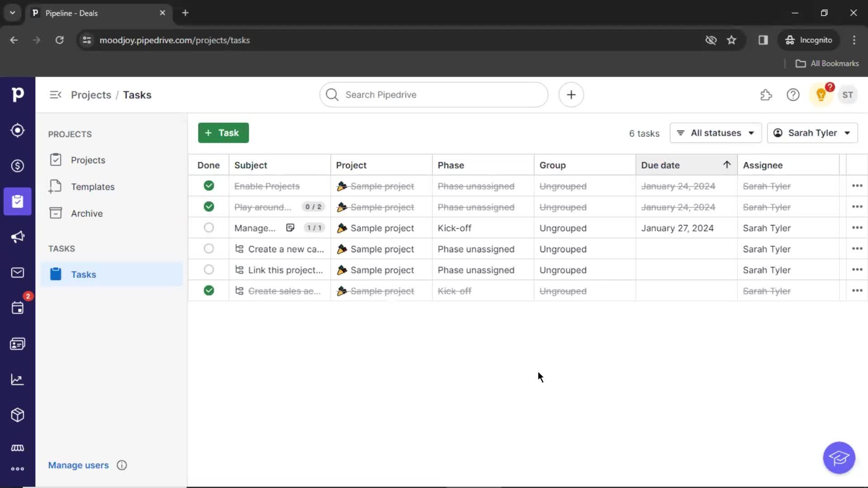Open the Activities icon in left nav
The image size is (868, 488).
(x=17, y=308)
